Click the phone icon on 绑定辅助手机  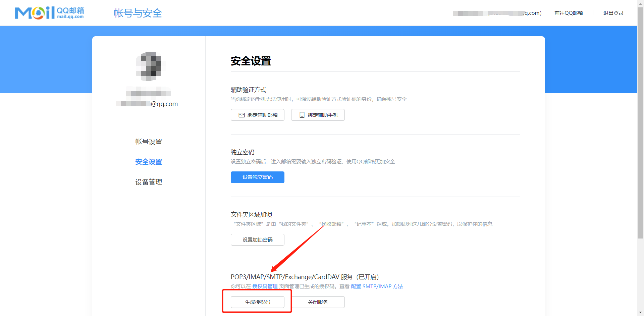tap(302, 115)
